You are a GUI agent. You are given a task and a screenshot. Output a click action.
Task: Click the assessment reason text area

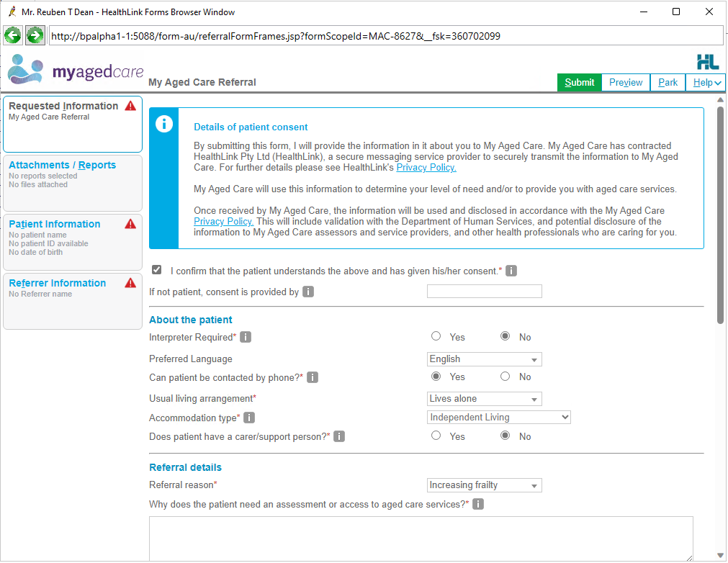point(421,539)
